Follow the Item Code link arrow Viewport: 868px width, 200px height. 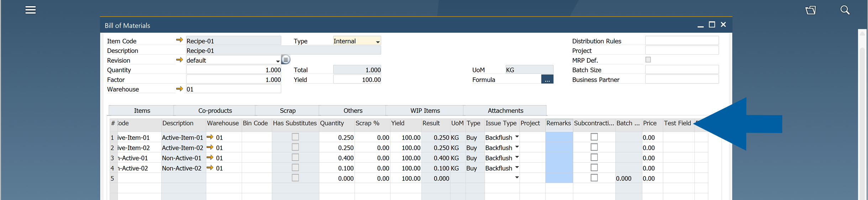(179, 40)
